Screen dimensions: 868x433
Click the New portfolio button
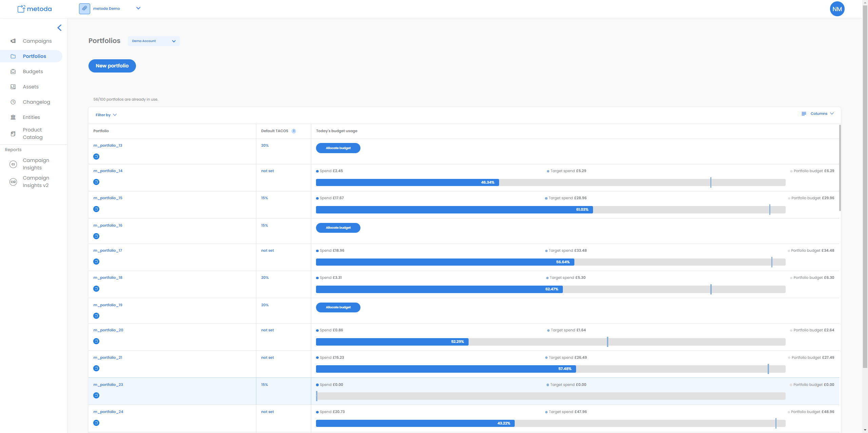[112, 66]
